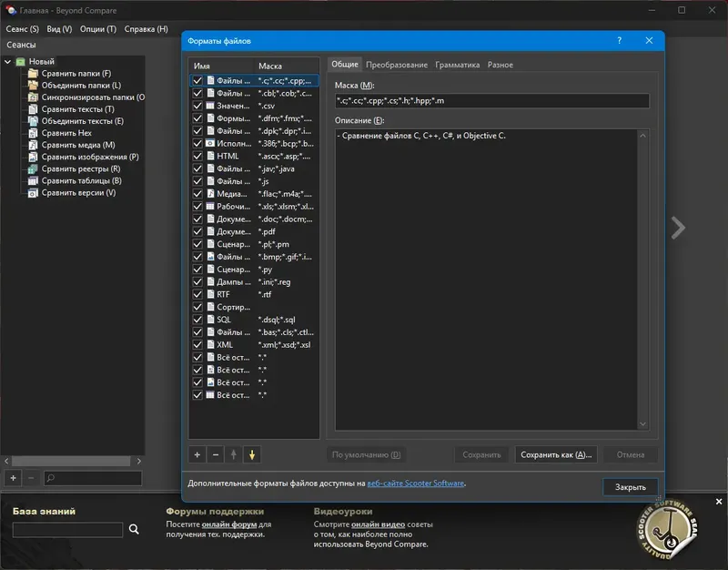Open the веб-сайте Scooter Software link
728x570 pixels.
click(416, 483)
